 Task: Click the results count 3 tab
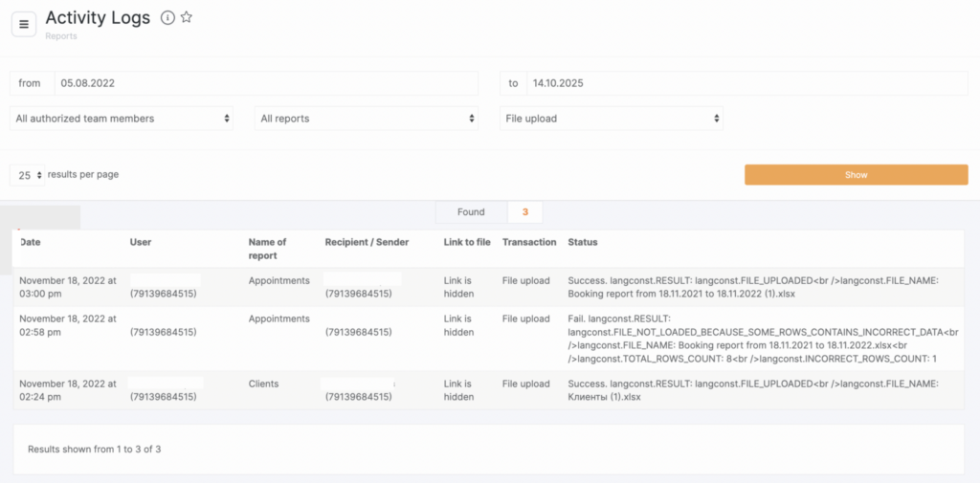point(524,212)
